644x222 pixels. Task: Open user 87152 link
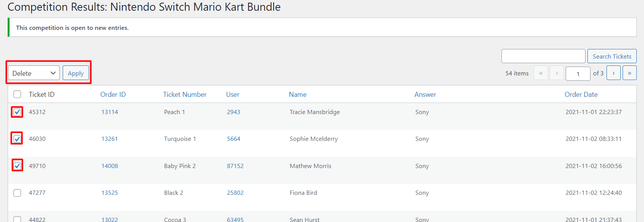[235, 166]
